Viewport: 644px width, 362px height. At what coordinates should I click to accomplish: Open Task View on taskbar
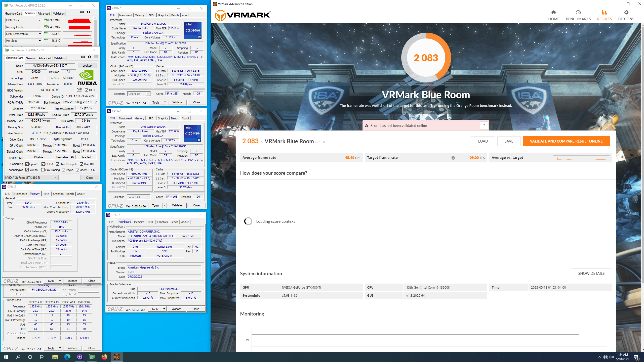[42, 357]
